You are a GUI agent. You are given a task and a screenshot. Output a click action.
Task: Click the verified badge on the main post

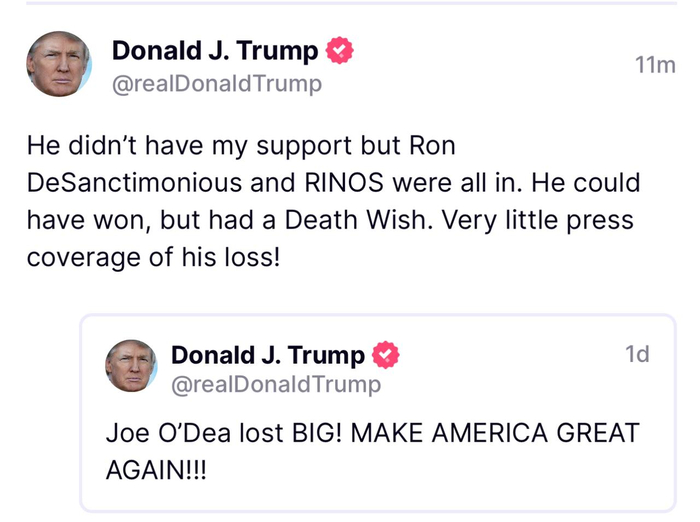coord(342,51)
